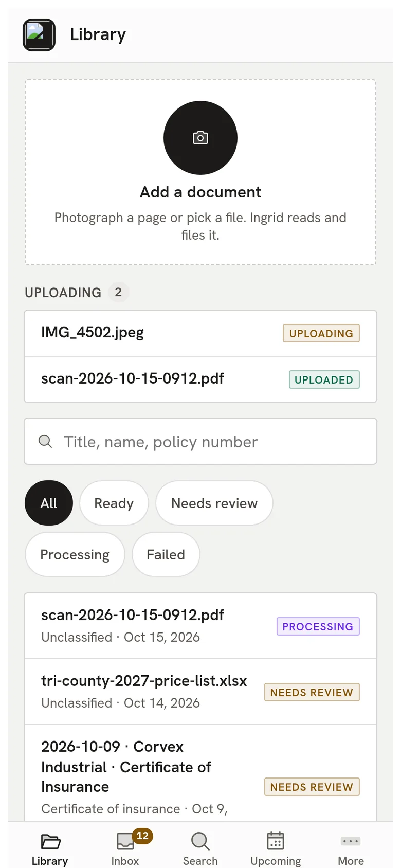Click the Library title in the header
Screen dimensions: 401x868
point(98,34)
